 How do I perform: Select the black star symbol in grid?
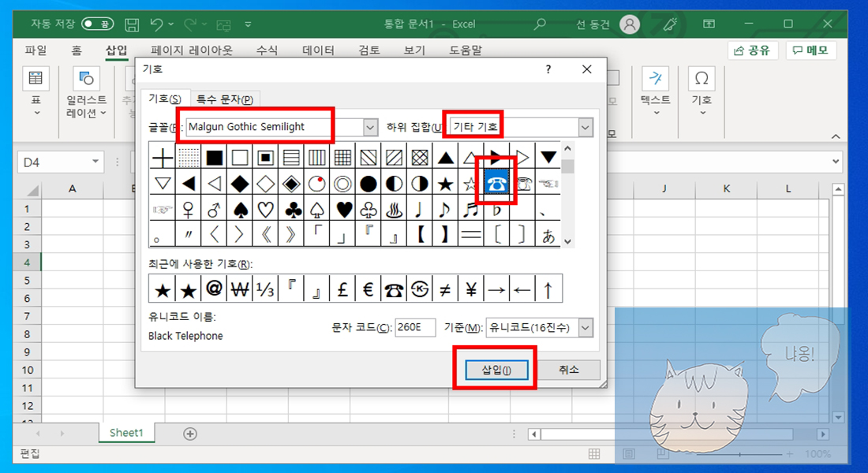click(x=445, y=184)
